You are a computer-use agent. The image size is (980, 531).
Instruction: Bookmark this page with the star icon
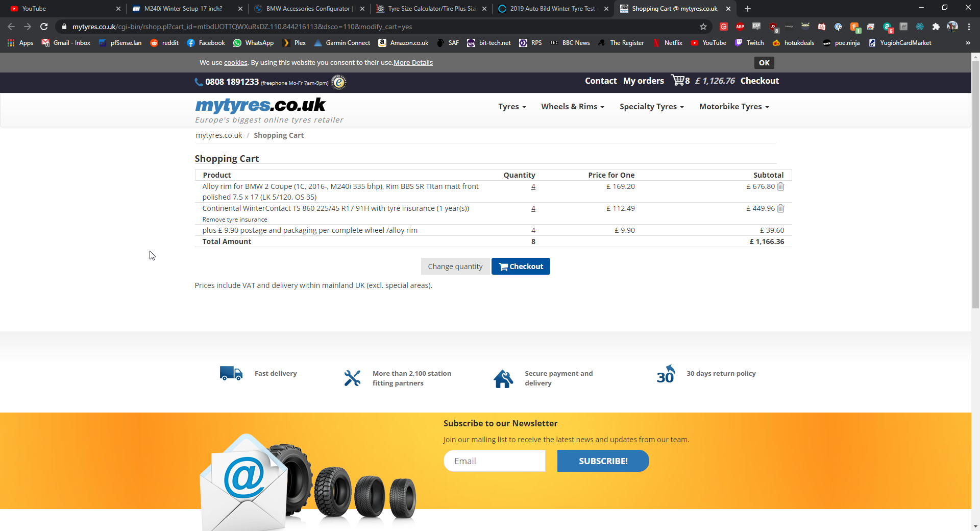(x=703, y=27)
